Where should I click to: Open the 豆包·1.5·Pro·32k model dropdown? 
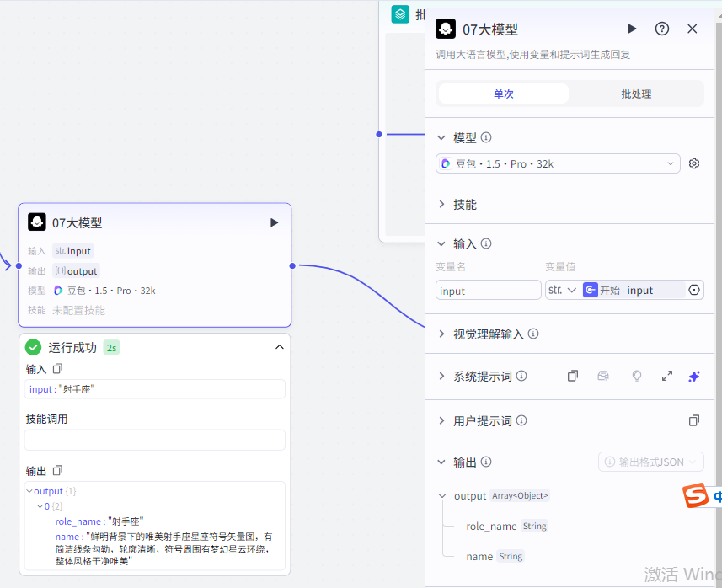(x=557, y=163)
